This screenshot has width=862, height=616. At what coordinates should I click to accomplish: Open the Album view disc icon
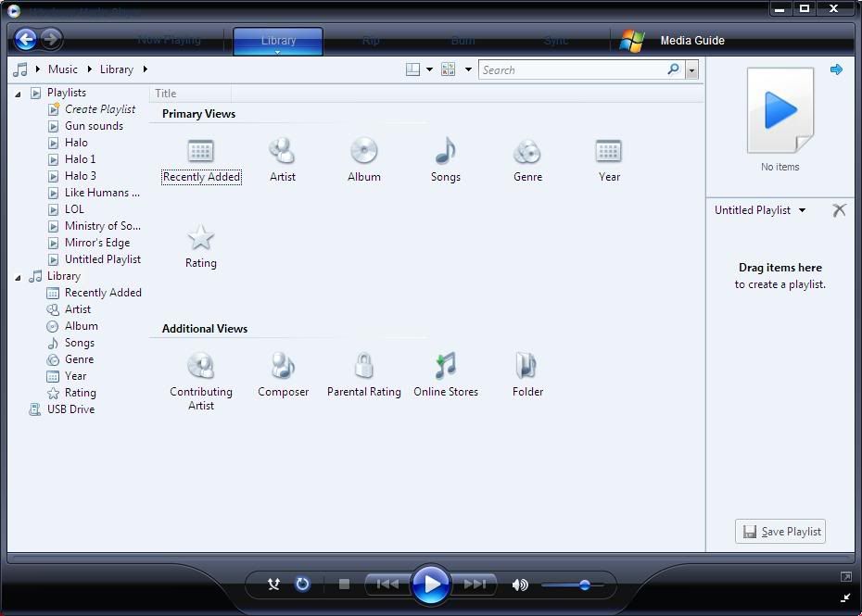(x=364, y=151)
